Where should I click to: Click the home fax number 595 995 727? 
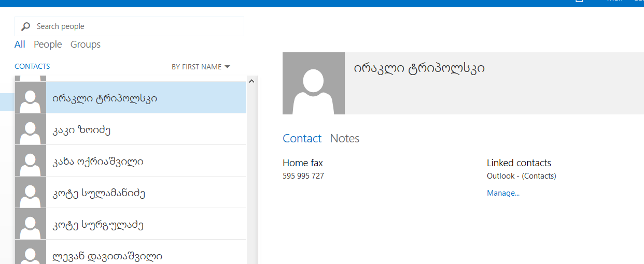tap(303, 176)
